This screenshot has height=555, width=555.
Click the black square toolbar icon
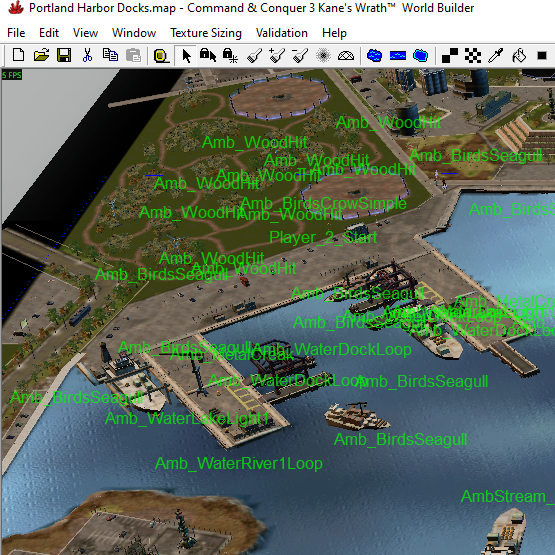pos(542,56)
